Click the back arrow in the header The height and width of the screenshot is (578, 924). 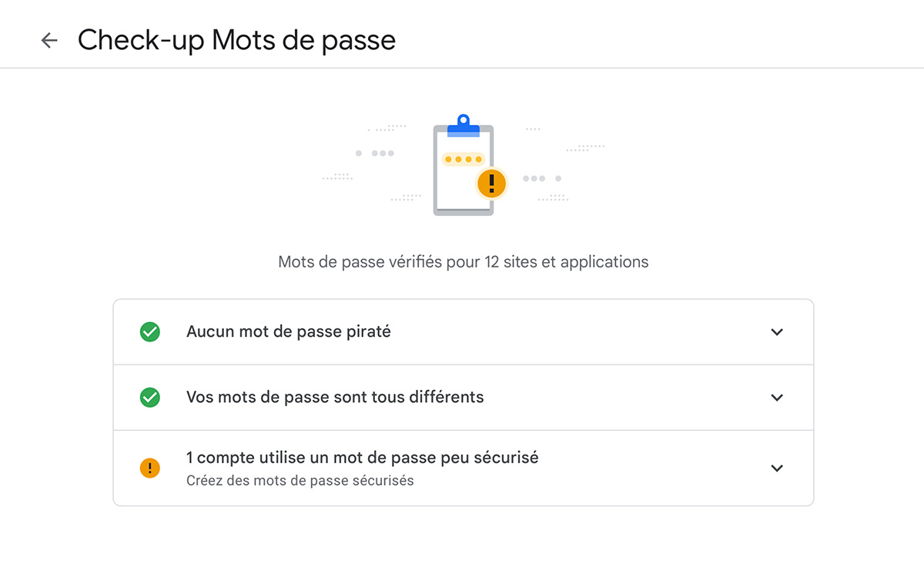[x=49, y=39]
